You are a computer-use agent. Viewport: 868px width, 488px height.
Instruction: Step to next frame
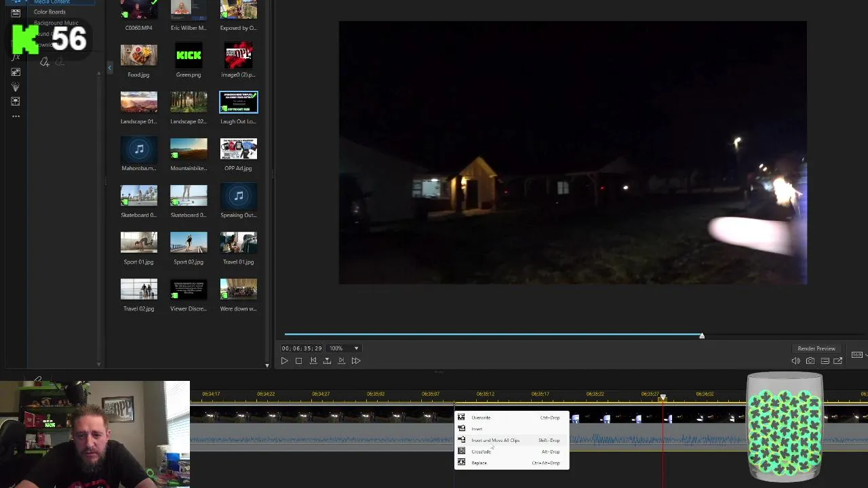point(341,361)
